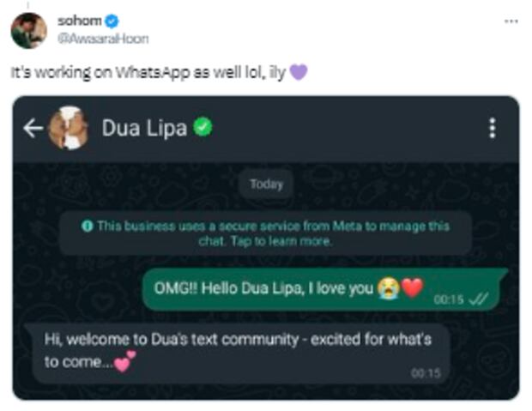
Task: Tap the Dua Lipa contact name
Action: (144, 128)
